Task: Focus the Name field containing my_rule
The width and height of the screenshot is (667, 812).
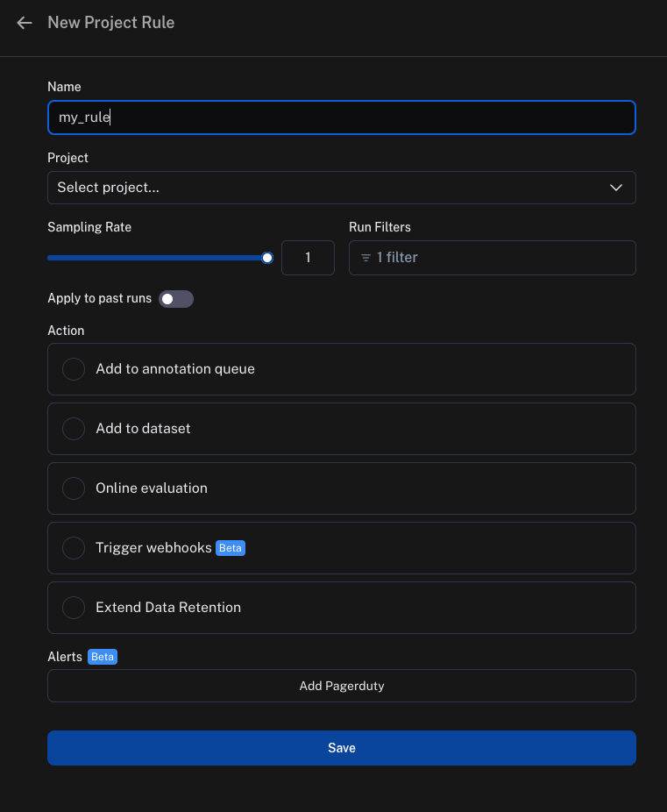Action: 341,118
